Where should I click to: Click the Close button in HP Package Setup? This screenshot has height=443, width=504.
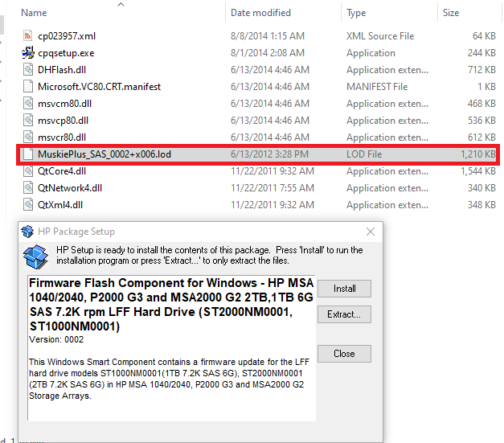[x=344, y=354]
